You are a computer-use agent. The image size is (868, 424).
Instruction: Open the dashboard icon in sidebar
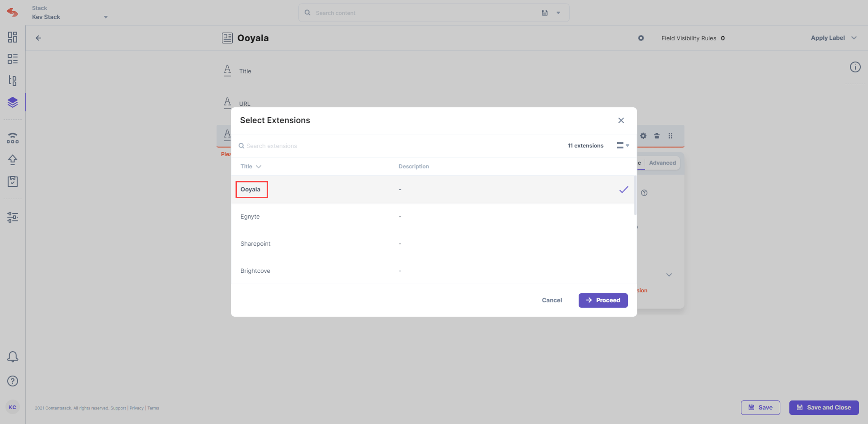click(x=12, y=37)
